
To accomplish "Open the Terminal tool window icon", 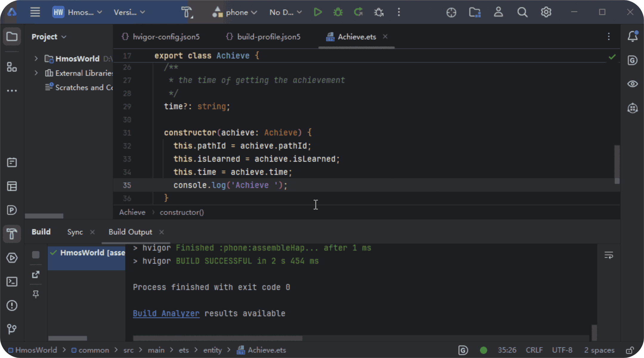I will (12, 281).
